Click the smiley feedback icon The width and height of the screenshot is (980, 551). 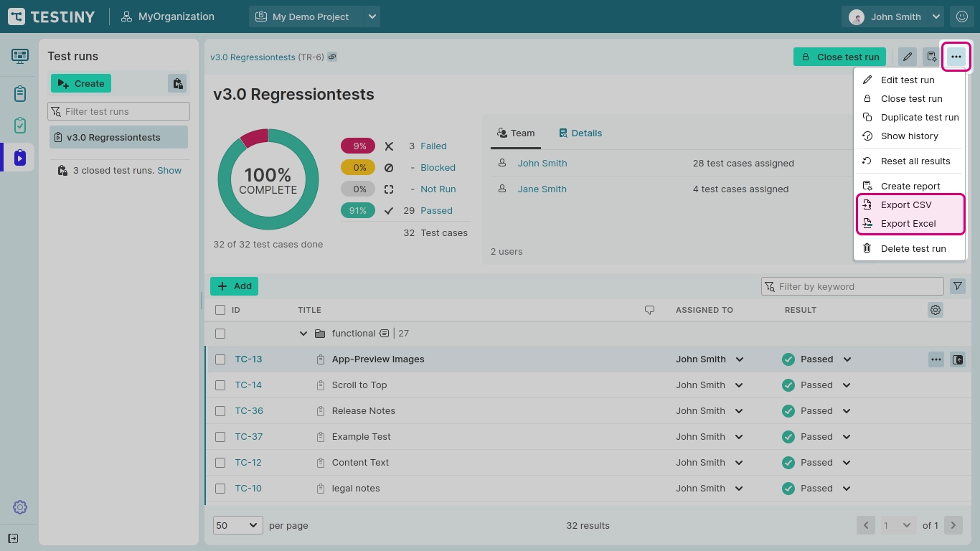tap(962, 17)
